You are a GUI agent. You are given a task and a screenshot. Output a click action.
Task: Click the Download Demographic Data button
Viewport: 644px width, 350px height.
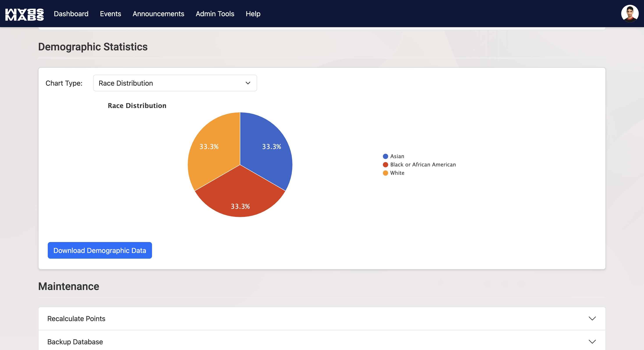tap(100, 250)
